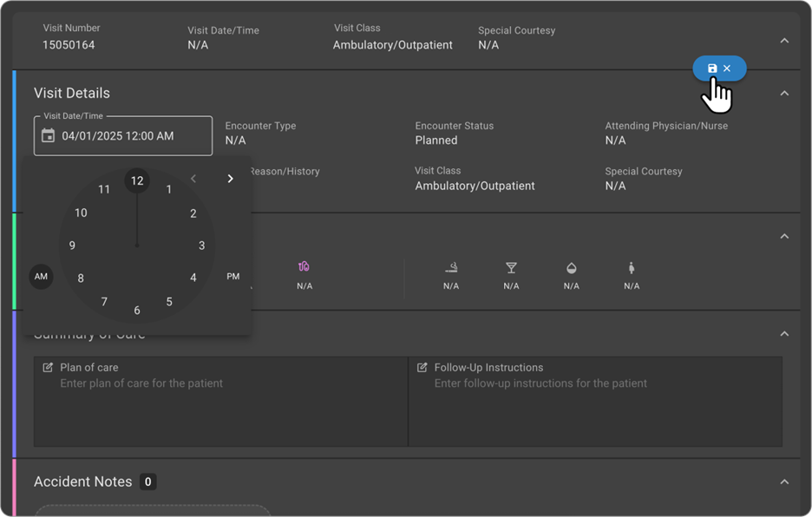
Task: Click the Follow-Up Instructions edit icon
Action: click(422, 367)
